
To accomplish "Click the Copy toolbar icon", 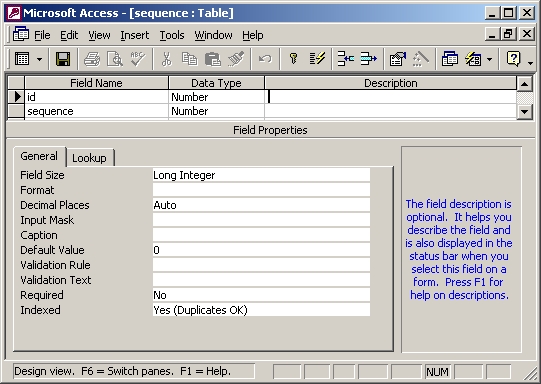I will pos(189,59).
